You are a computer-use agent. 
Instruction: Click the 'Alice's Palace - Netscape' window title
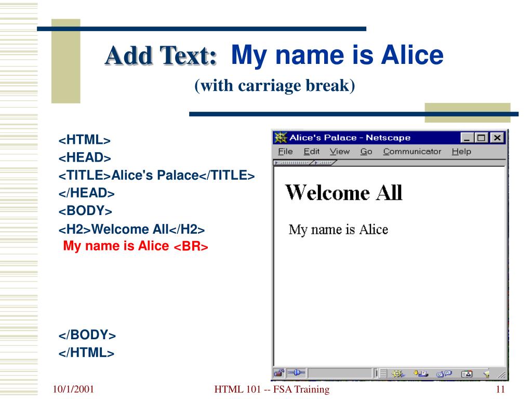tap(350, 137)
